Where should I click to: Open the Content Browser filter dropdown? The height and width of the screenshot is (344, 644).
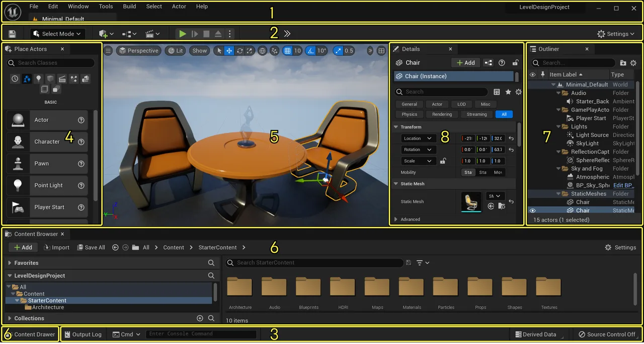pyautogui.click(x=423, y=263)
